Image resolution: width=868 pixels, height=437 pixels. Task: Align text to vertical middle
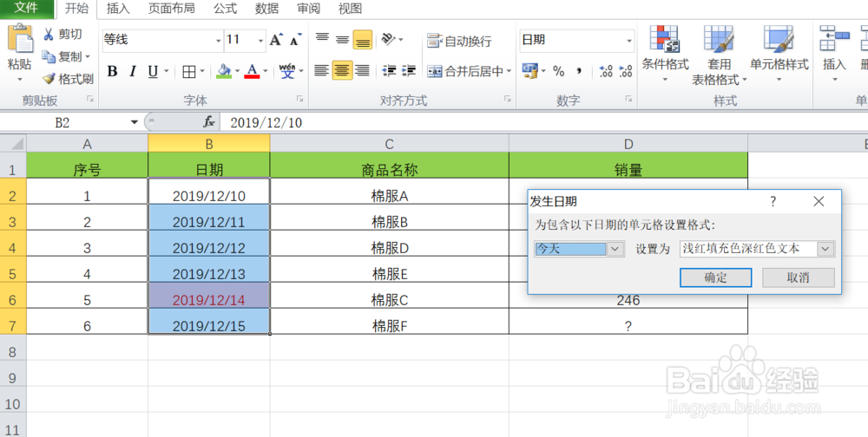(343, 40)
